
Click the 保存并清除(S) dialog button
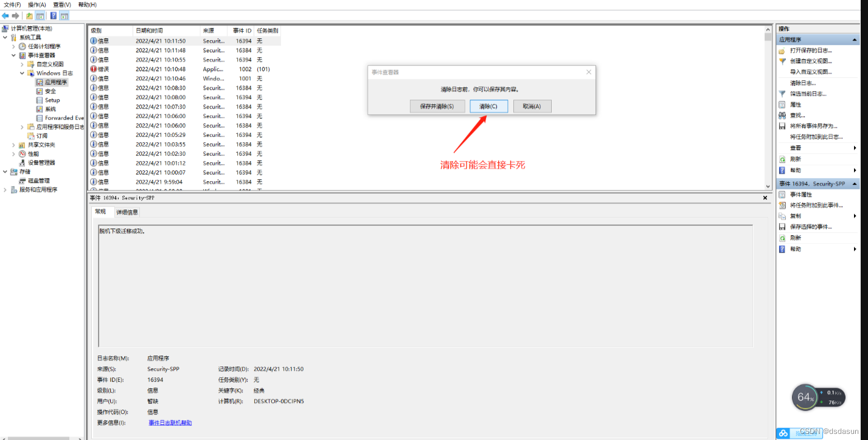tap(437, 106)
